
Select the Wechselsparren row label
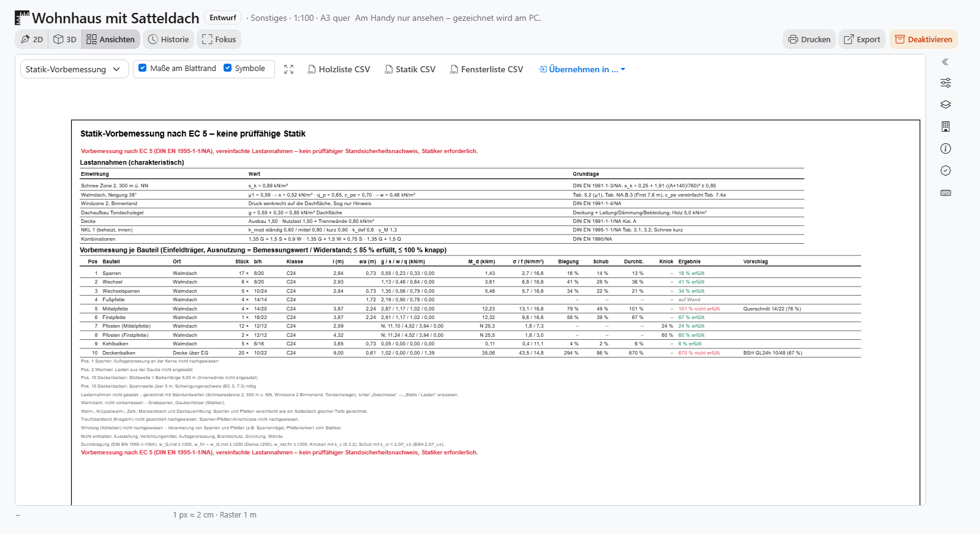[x=121, y=291]
